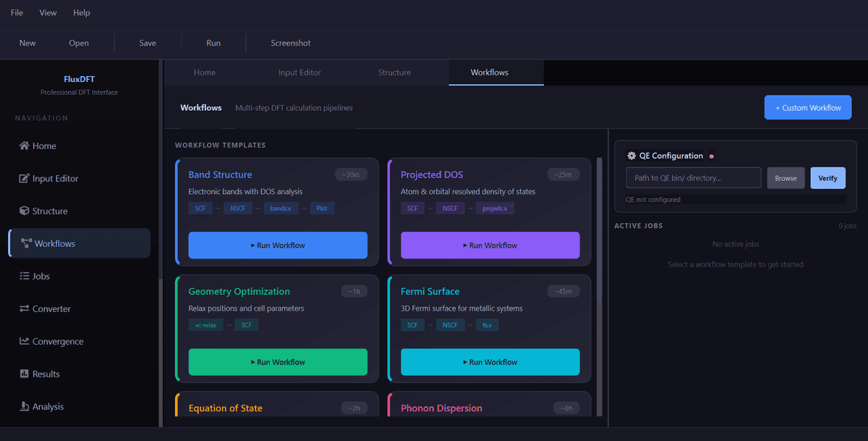The height and width of the screenshot is (441, 868).
Task: Create a new Custom Workflow
Action: click(x=807, y=108)
